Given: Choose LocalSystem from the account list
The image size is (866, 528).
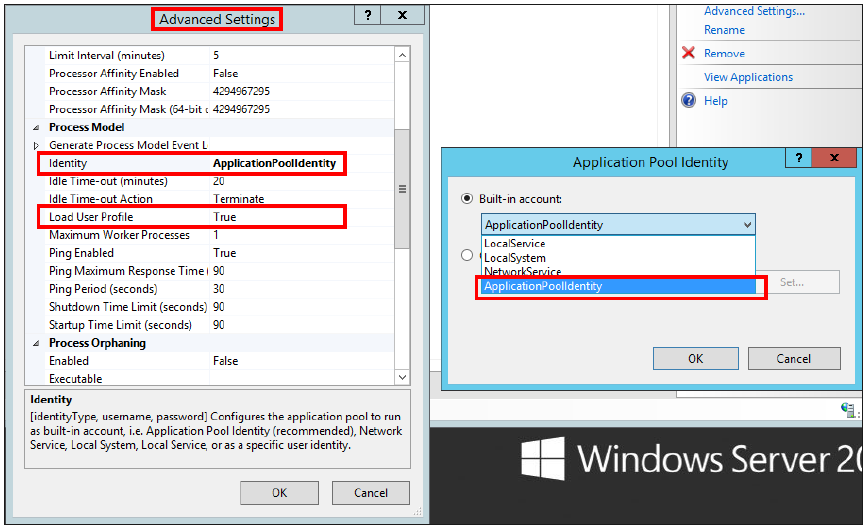Looking at the screenshot, I should [515, 258].
